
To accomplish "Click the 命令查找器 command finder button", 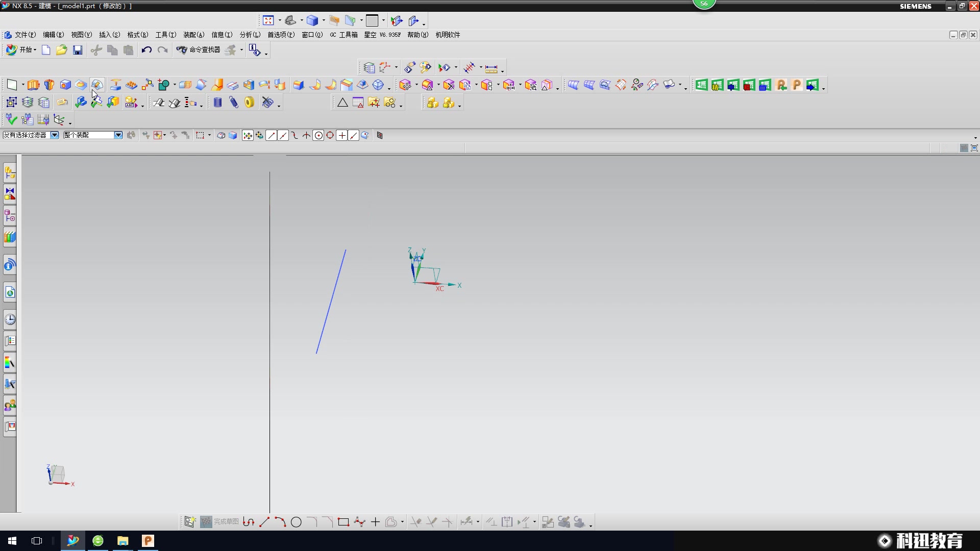I will 199,50.
